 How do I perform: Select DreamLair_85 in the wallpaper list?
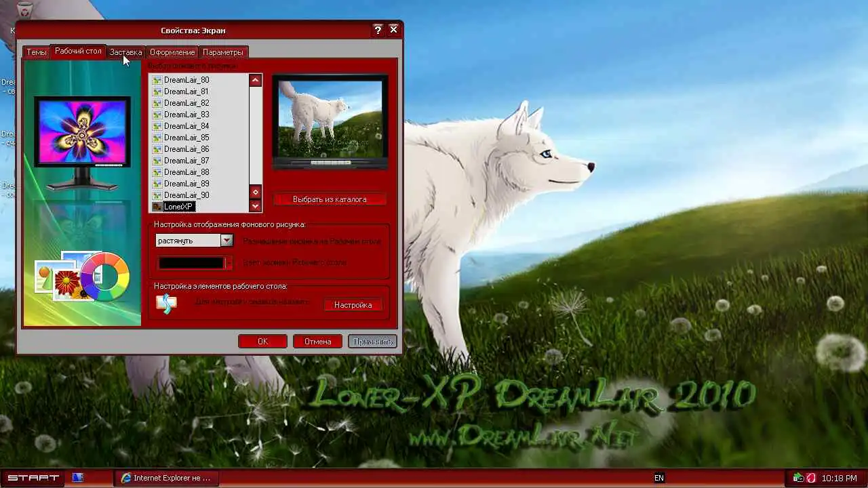coord(186,138)
